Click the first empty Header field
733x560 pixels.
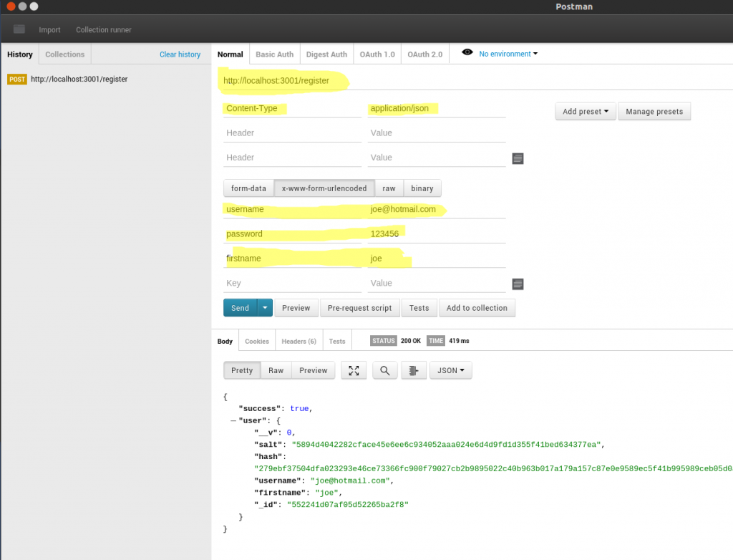tap(292, 133)
